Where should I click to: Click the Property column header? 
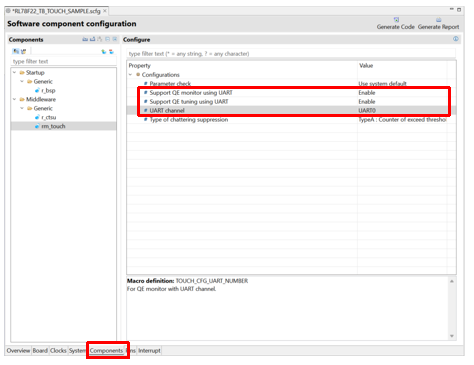140,66
